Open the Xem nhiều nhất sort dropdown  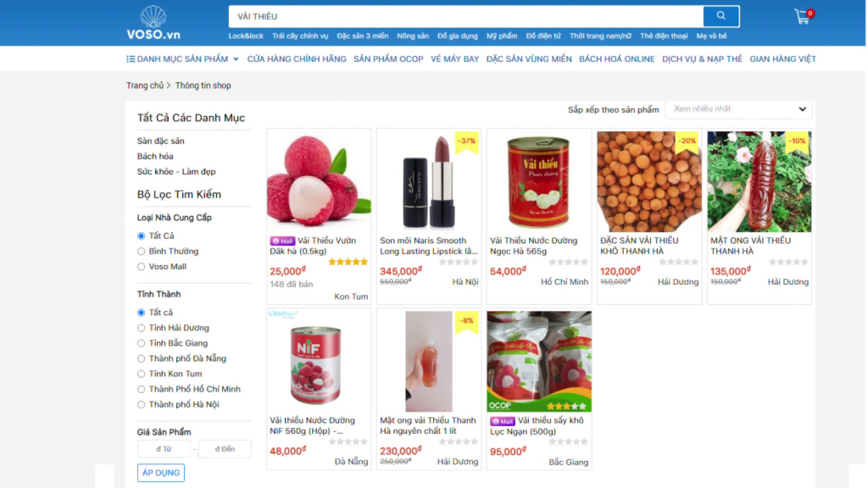[x=739, y=109]
